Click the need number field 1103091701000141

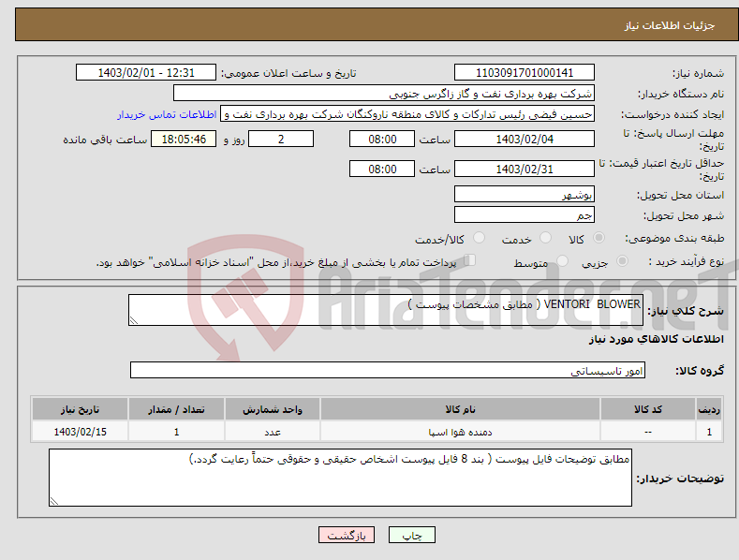pos(525,73)
